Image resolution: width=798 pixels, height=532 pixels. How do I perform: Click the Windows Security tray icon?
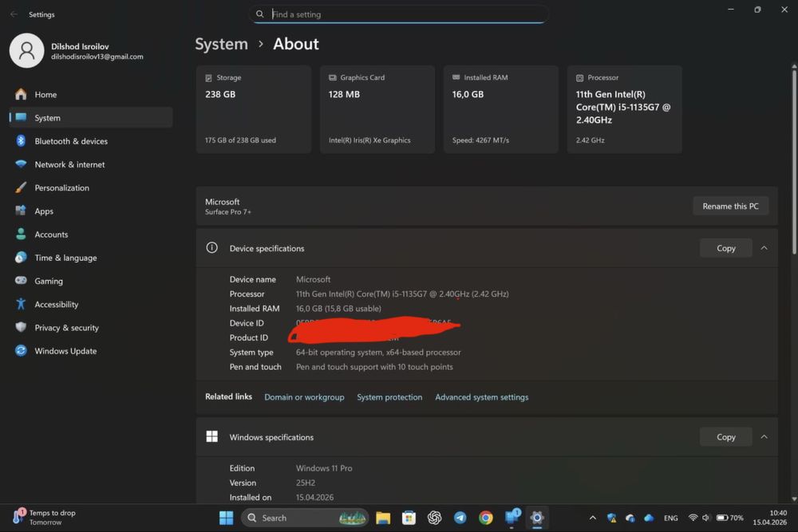coord(612,518)
